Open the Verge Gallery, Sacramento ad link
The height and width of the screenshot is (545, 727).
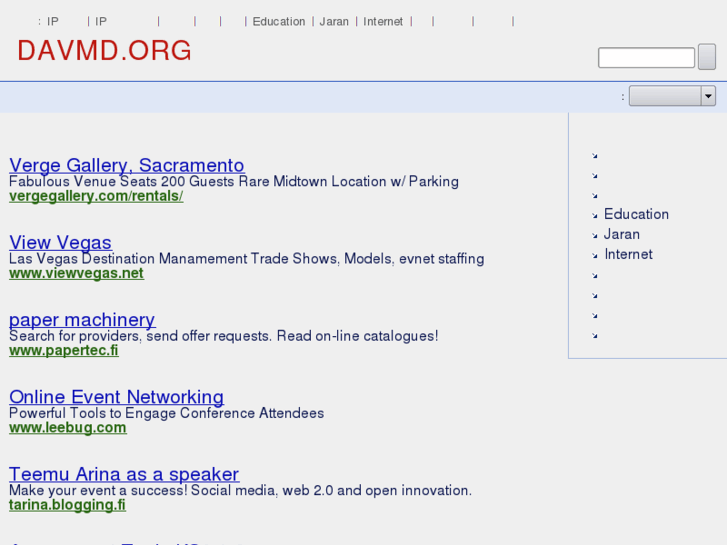(x=127, y=166)
